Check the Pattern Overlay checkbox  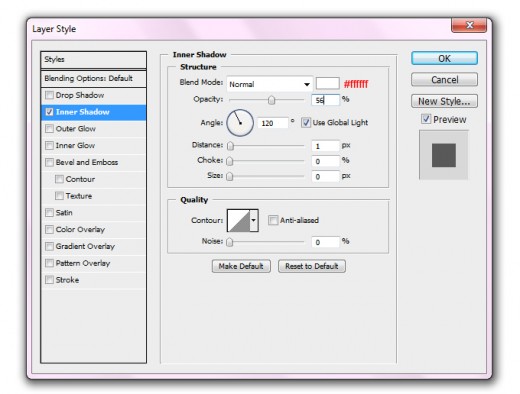pyautogui.click(x=49, y=263)
